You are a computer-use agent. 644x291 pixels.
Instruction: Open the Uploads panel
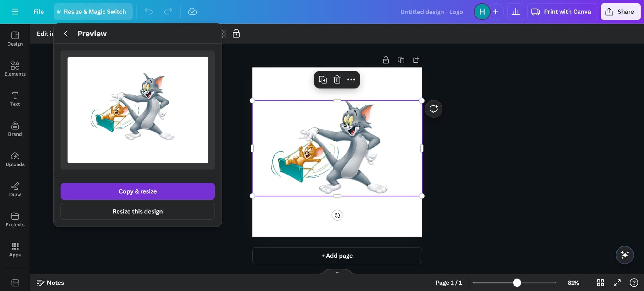coord(15,159)
